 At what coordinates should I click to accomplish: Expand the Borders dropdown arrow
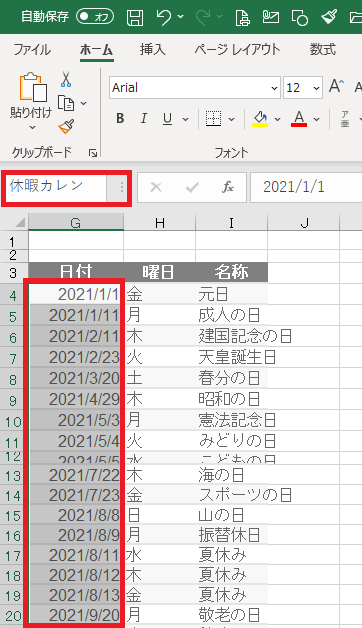coord(231,119)
